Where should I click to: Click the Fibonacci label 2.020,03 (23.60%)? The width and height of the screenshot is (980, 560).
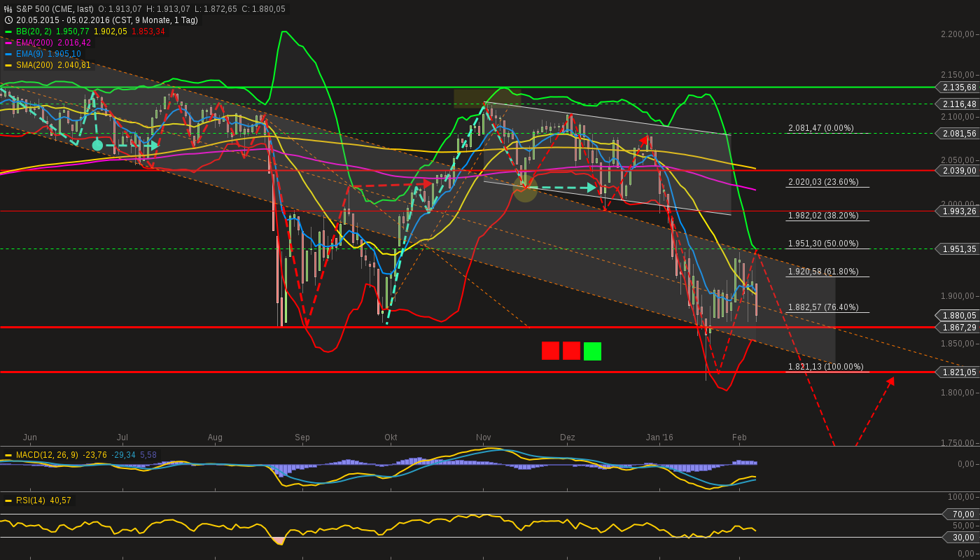click(823, 182)
